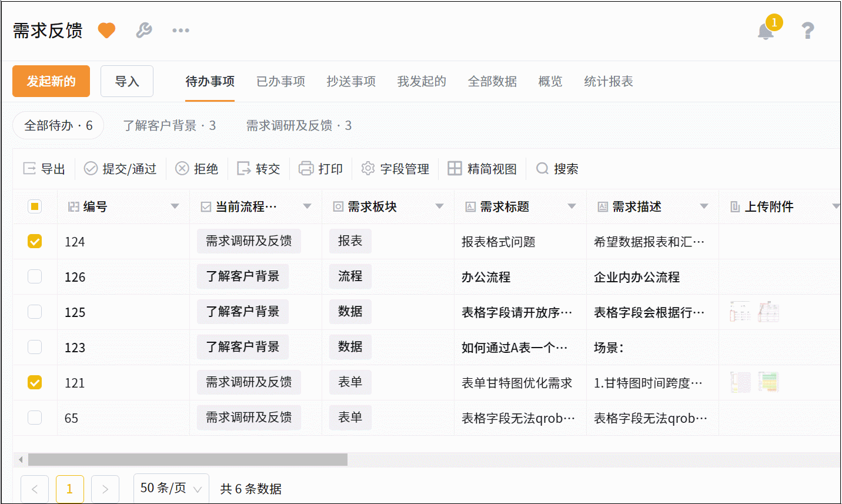This screenshot has height=504, width=842.
Task: Click the horizontal scrollbar thumb
Action: [x=188, y=459]
